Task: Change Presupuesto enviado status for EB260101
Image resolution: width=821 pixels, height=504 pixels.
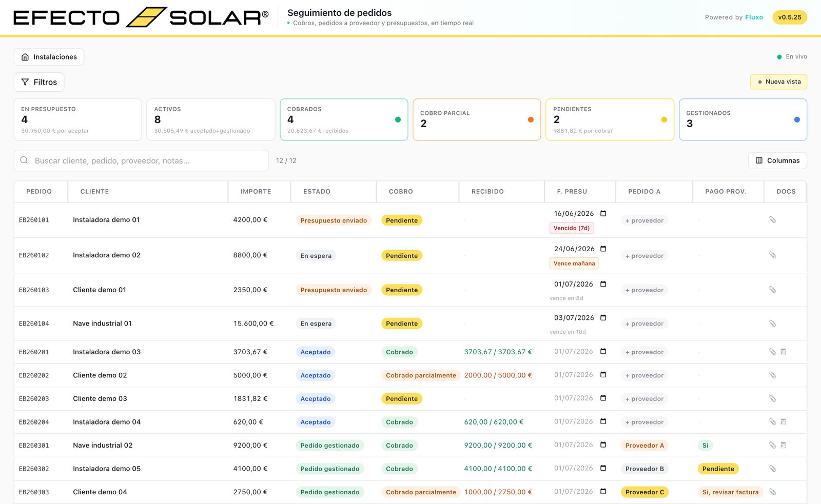Action: (334, 220)
